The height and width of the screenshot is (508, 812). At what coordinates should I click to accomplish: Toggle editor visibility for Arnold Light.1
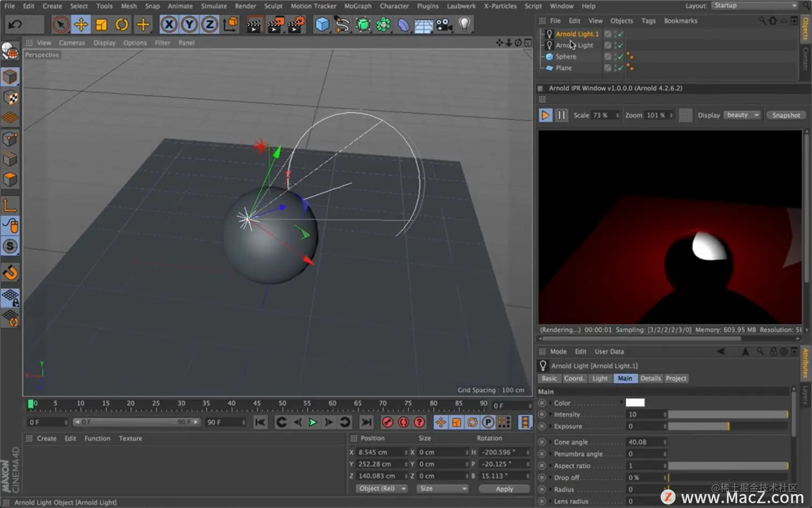[x=616, y=32]
